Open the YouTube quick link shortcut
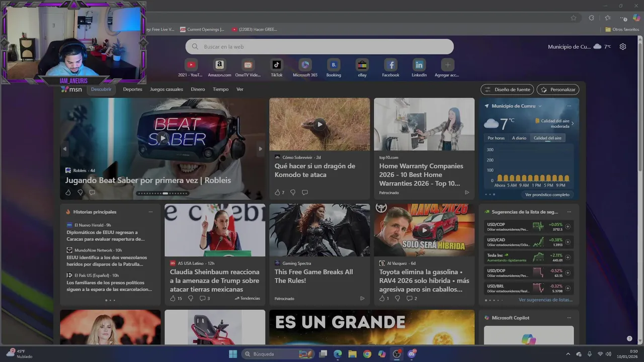The image size is (644, 362). [x=191, y=65]
